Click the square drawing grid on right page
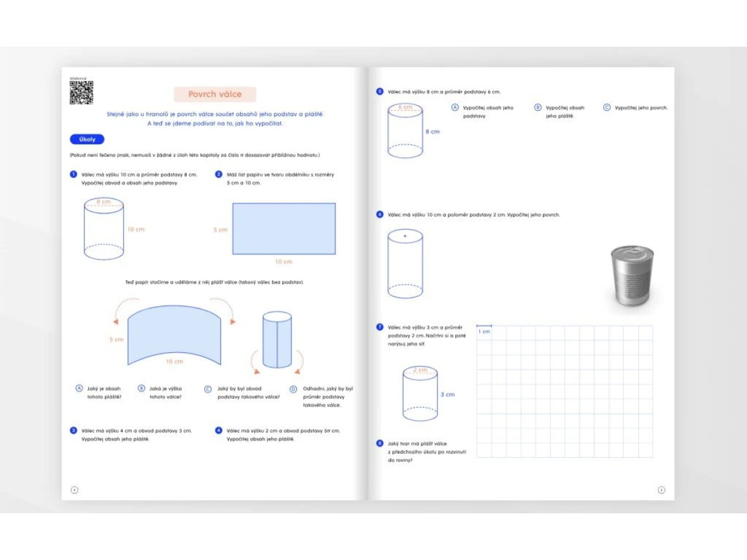 click(x=565, y=391)
